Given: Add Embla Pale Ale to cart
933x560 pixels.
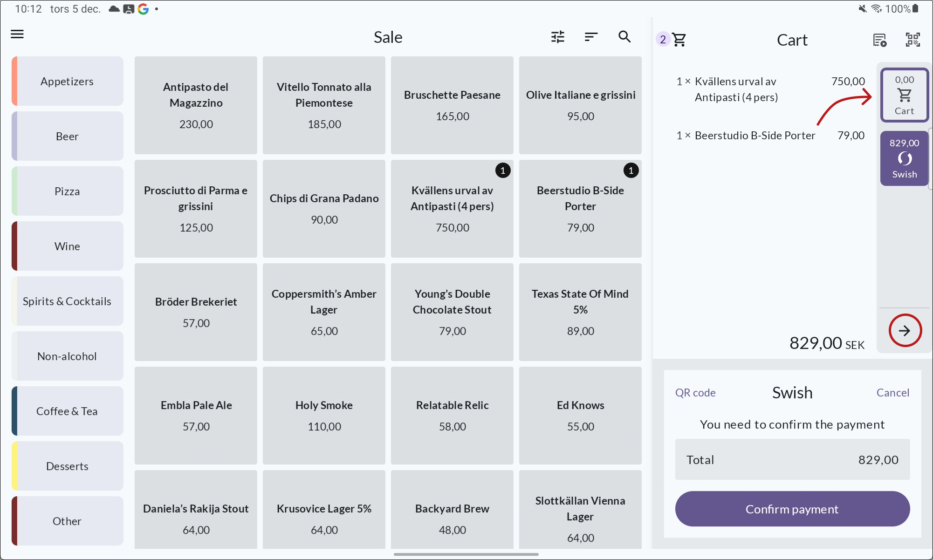Looking at the screenshot, I should tap(196, 416).
